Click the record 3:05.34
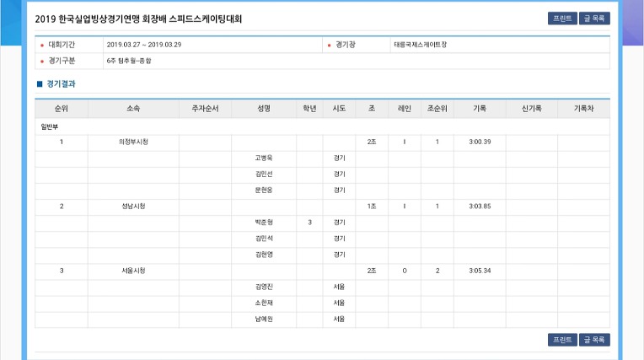Image resolution: width=644 pixels, height=360 pixels. click(x=480, y=271)
